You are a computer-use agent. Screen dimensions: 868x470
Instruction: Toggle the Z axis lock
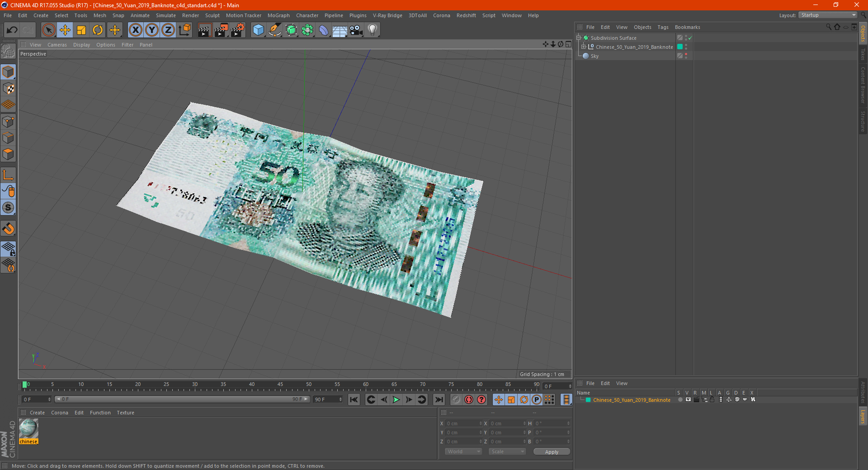[x=168, y=30]
